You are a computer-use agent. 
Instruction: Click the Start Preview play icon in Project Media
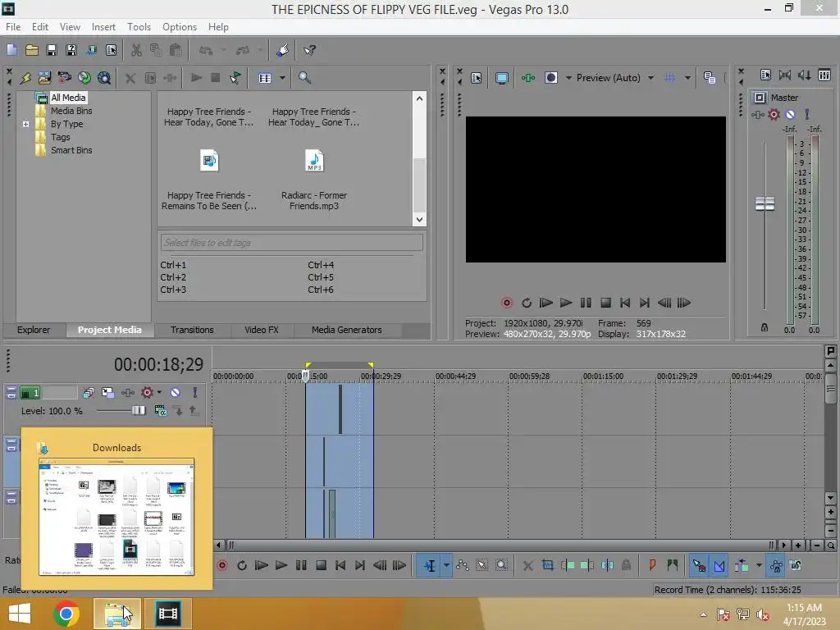[x=196, y=78]
